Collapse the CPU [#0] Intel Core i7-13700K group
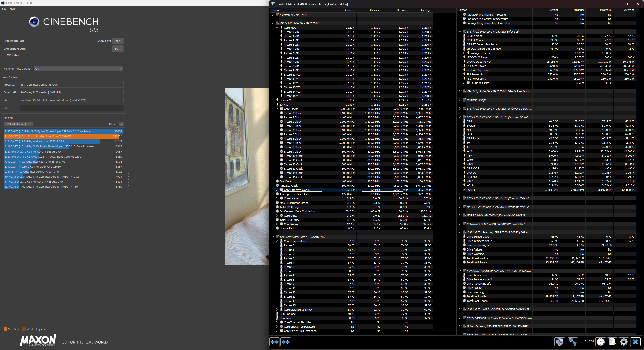The image size is (644, 350). point(273,23)
